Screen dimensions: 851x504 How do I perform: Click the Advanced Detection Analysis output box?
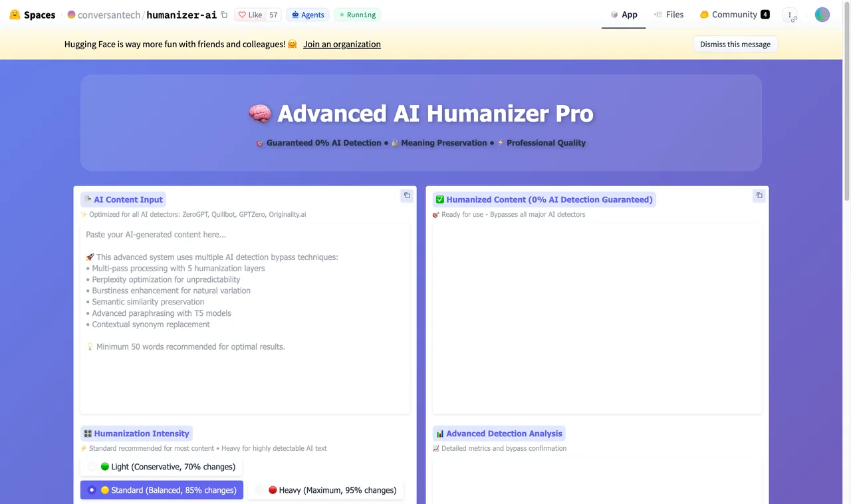point(597,480)
